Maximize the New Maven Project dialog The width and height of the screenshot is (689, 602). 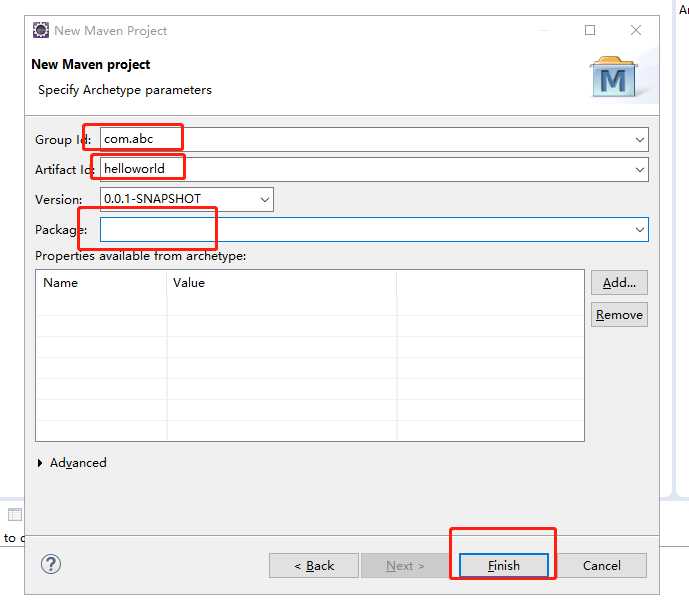[590, 30]
